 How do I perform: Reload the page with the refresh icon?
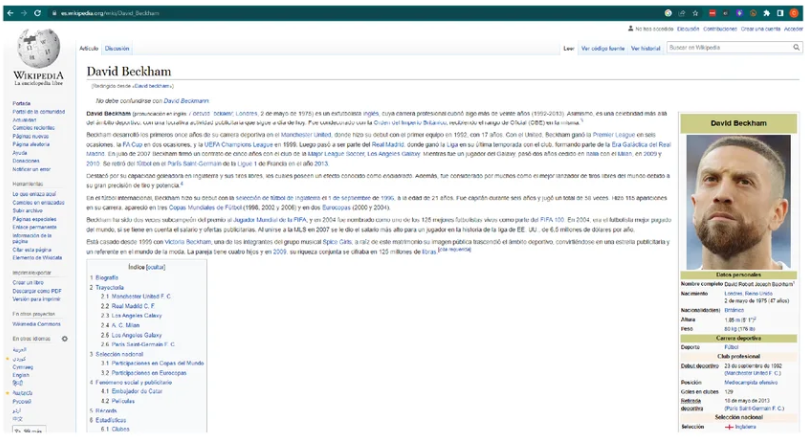click(x=37, y=13)
